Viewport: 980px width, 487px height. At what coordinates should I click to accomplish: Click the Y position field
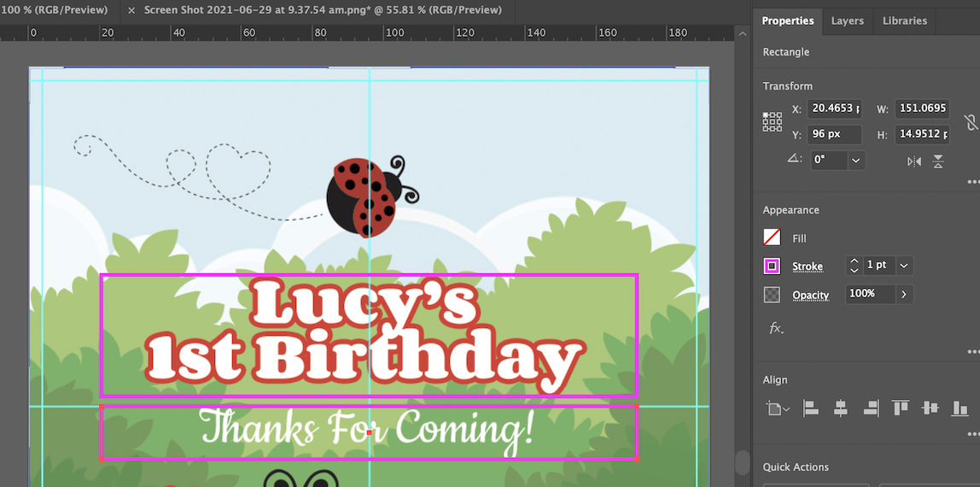[x=834, y=134]
